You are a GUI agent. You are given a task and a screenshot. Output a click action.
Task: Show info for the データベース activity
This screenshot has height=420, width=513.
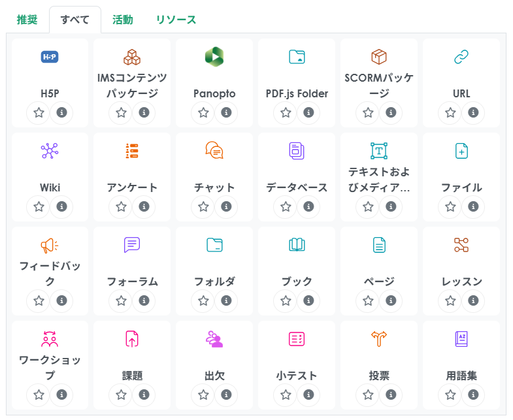click(308, 206)
